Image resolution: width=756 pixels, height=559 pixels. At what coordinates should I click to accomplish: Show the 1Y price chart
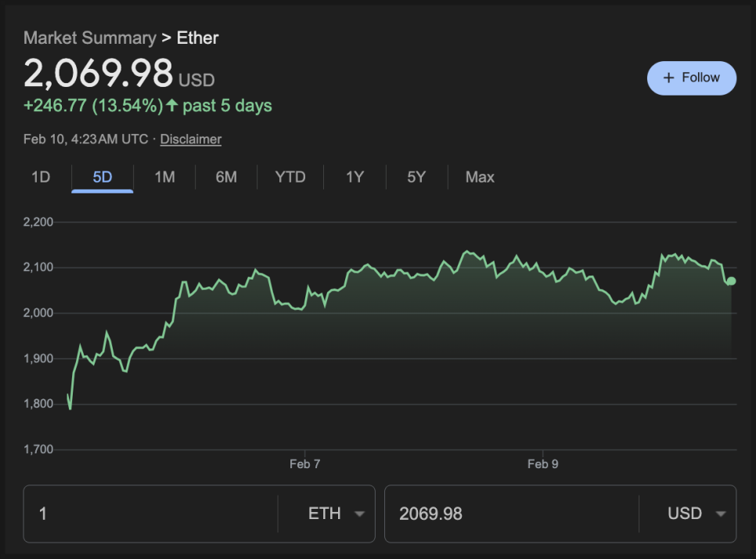tap(355, 177)
